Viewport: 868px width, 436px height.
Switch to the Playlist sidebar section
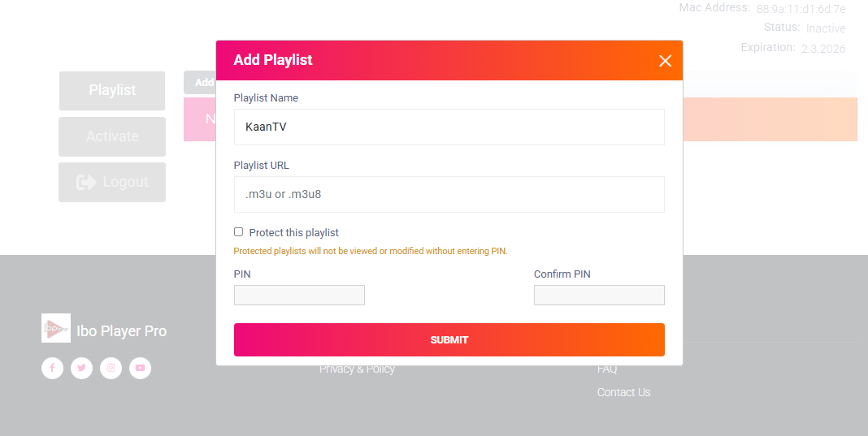pos(112,90)
